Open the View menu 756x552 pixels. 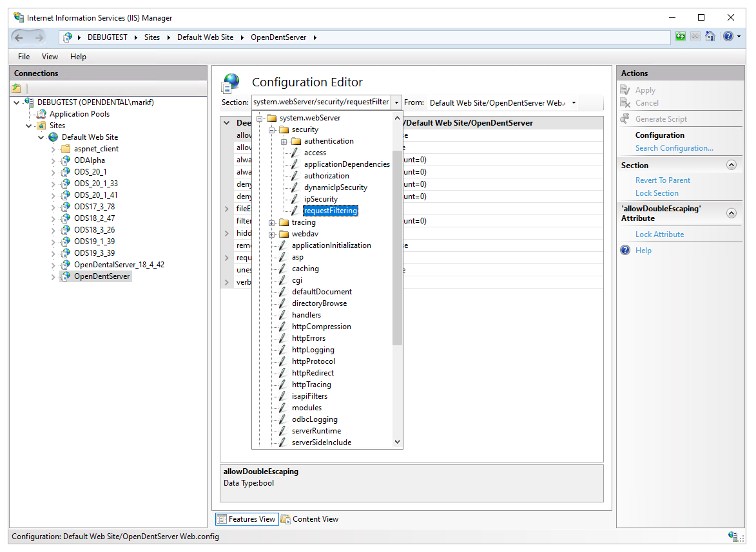tap(50, 56)
